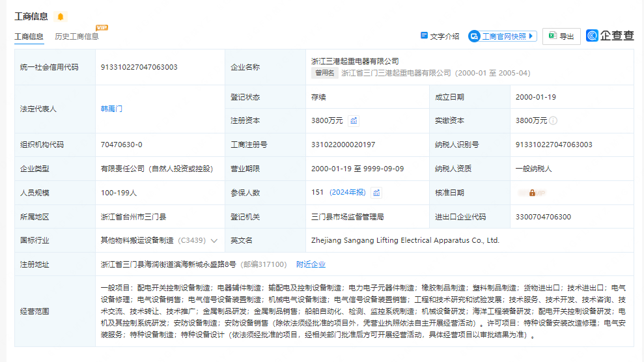Click the company name 浙江三港起重电器有限公司

point(355,61)
